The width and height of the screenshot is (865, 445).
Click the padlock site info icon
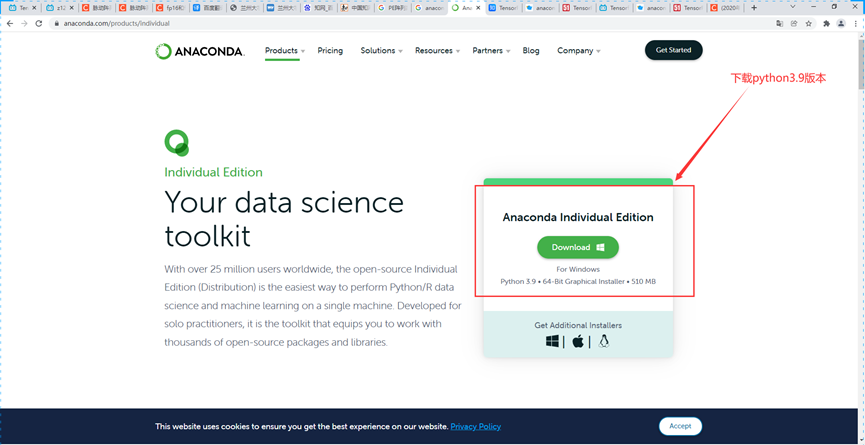[x=56, y=24]
